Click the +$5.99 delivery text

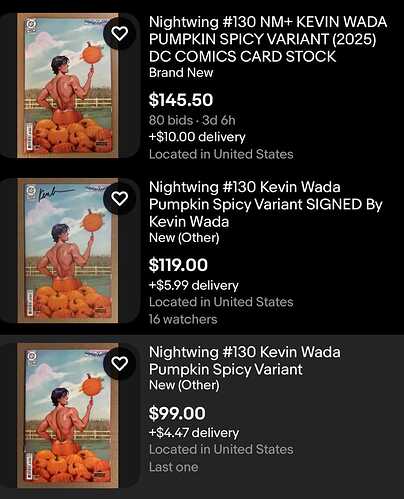tap(194, 285)
